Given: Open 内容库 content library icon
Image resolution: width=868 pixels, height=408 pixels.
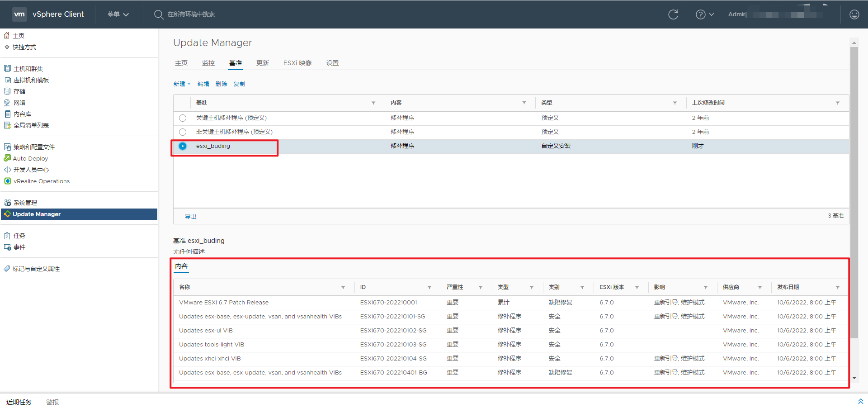Looking at the screenshot, I should (x=7, y=114).
